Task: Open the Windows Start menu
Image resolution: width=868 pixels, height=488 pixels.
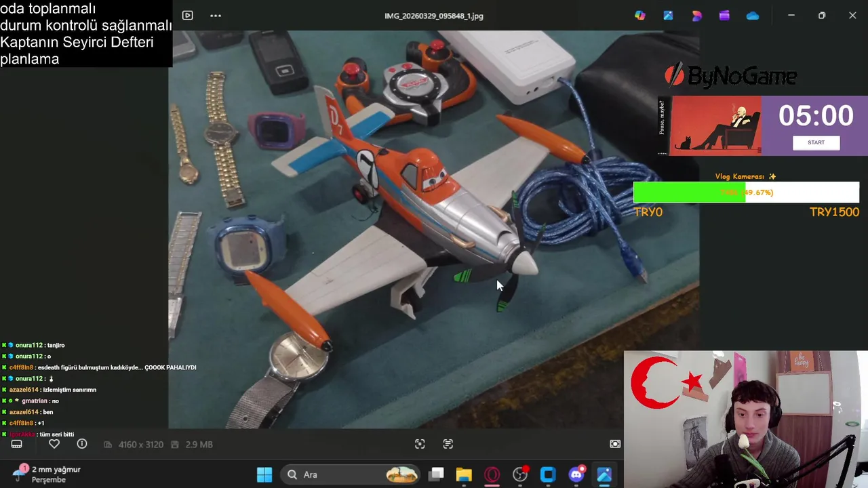Action: click(264, 474)
